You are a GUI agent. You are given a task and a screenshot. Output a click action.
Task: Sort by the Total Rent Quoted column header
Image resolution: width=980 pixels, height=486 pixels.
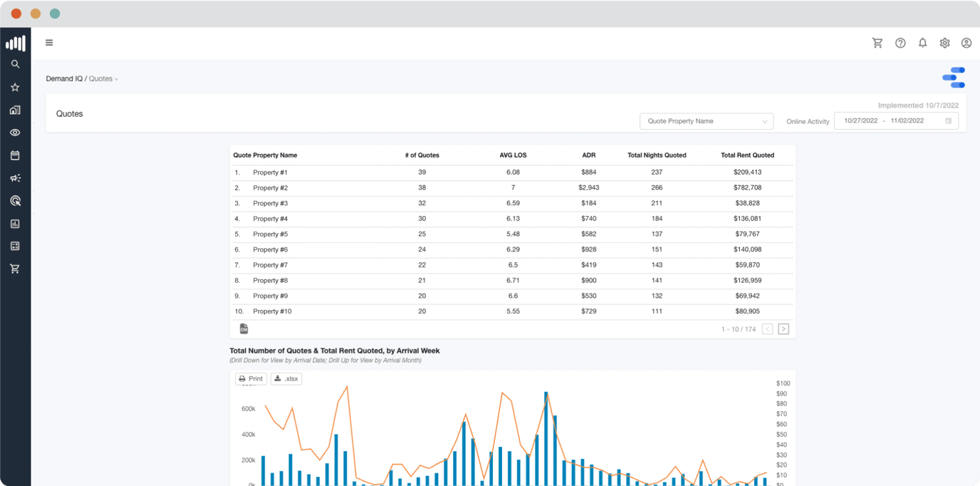click(747, 155)
